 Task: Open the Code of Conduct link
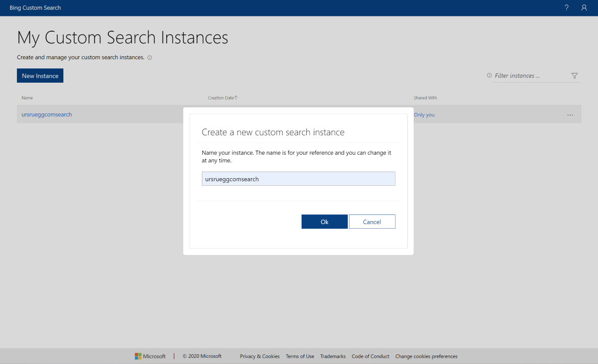pyautogui.click(x=371, y=356)
